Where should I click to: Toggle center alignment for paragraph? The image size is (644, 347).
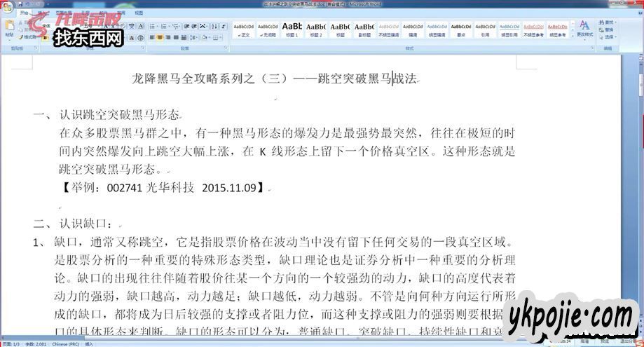click(160, 37)
